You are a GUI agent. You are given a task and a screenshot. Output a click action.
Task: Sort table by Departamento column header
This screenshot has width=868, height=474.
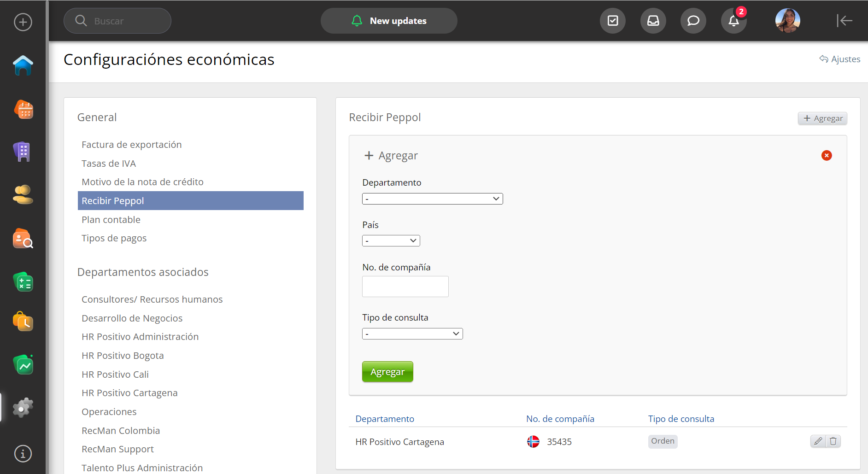coord(385,419)
